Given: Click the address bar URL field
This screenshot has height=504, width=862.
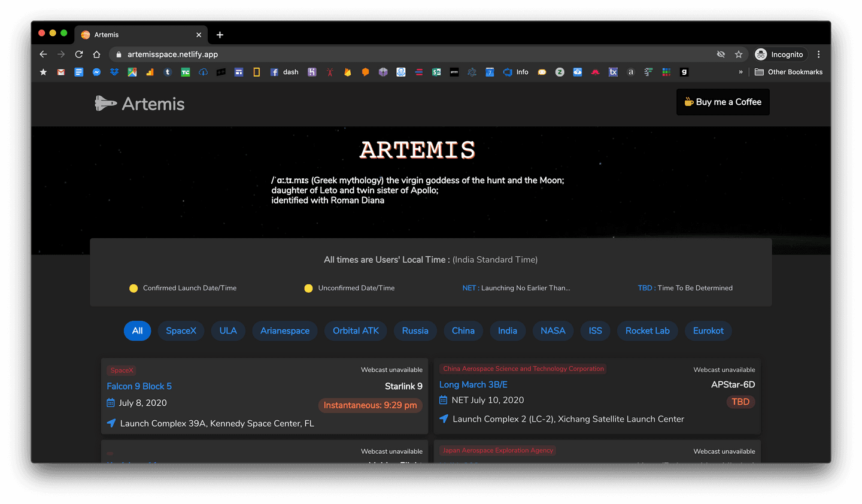Looking at the screenshot, I should click(413, 54).
